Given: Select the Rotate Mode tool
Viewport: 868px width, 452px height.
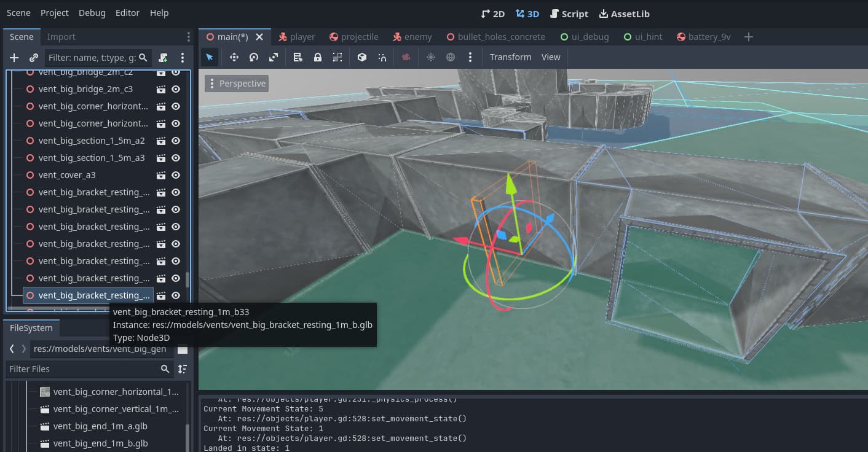Looking at the screenshot, I should (253, 57).
